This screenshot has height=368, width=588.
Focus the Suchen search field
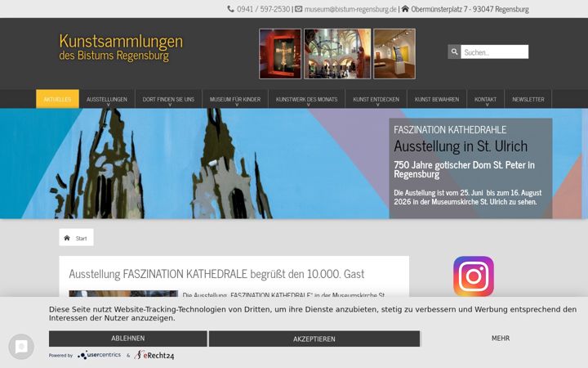pyautogui.click(x=494, y=52)
